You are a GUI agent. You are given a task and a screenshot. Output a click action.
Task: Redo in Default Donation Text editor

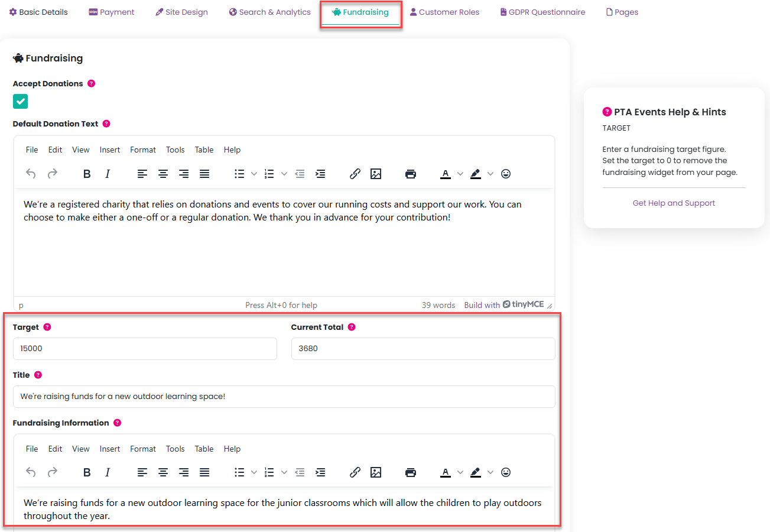(53, 174)
